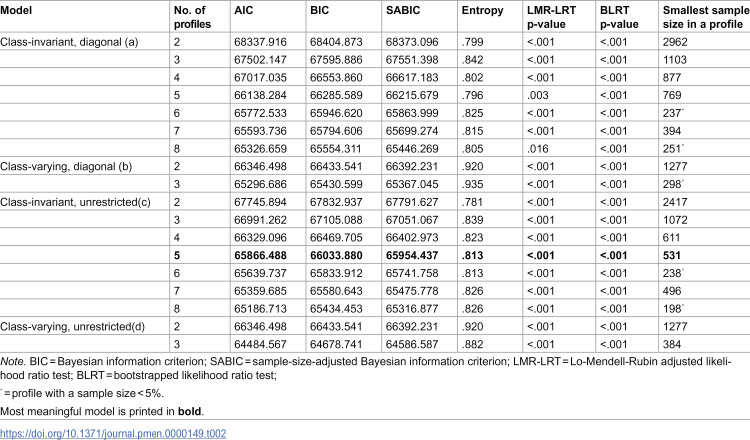Select the Class-invariant, unrestricted(c) row label

point(76,202)
